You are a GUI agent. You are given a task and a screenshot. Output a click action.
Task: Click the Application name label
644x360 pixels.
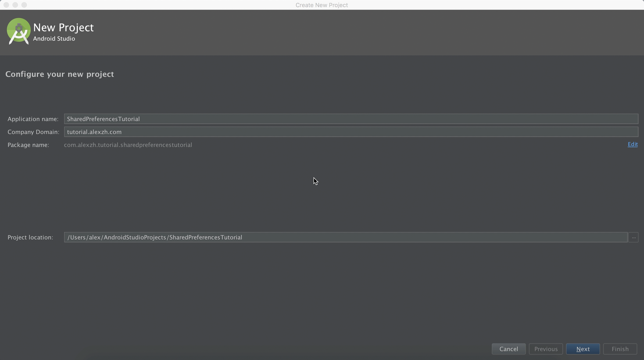(x=33, y=119)
